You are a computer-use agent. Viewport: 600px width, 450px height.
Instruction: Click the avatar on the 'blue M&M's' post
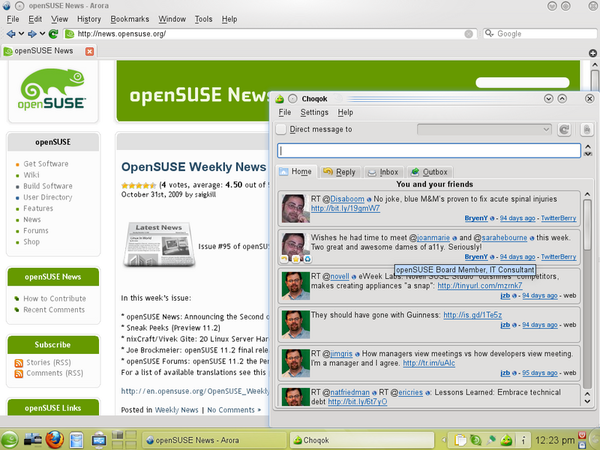pos(295,209)
